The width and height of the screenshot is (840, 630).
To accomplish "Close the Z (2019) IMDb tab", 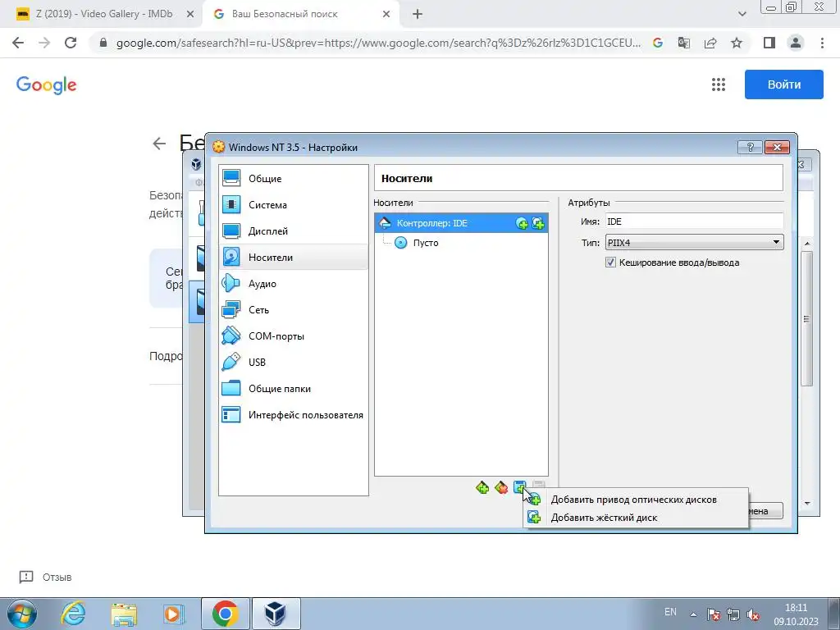I will [189, 15].
